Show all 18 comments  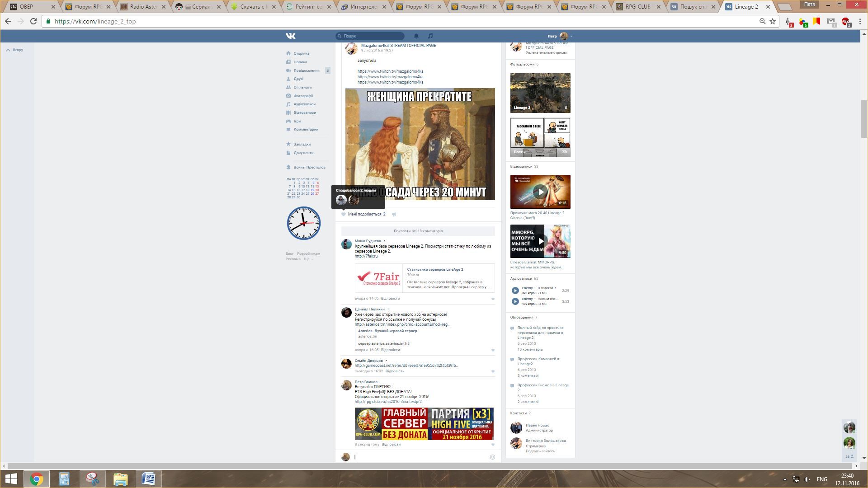[418, 231]
